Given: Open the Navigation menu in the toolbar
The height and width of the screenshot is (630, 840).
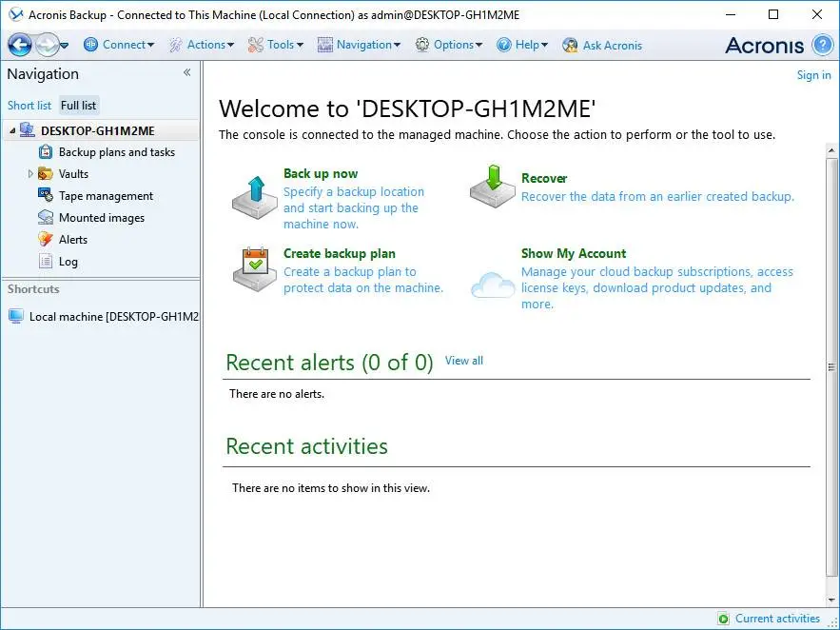Looking at the screenshot, I should pos(359,45).
